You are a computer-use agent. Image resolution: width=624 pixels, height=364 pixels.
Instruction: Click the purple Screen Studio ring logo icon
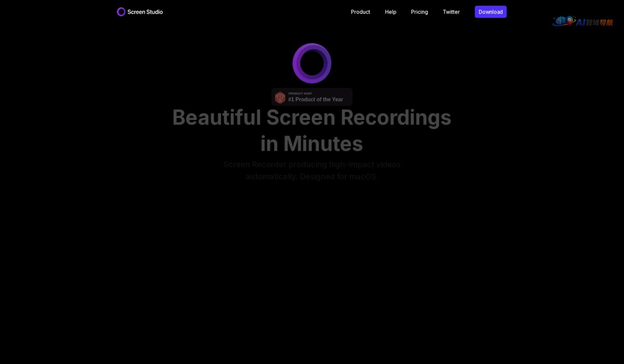coord(121,11)
